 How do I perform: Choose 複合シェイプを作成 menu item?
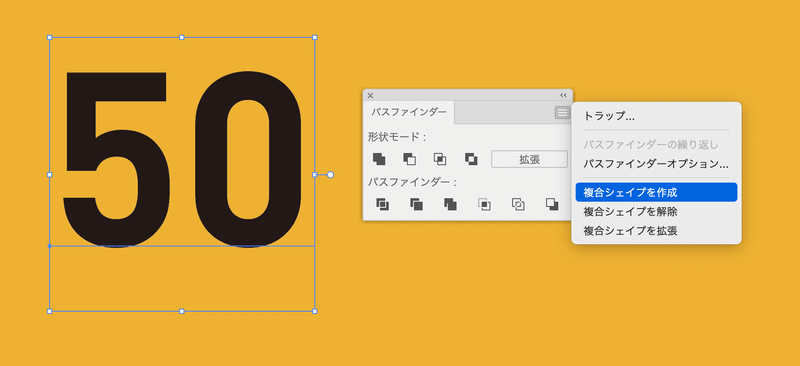[656, 192]
